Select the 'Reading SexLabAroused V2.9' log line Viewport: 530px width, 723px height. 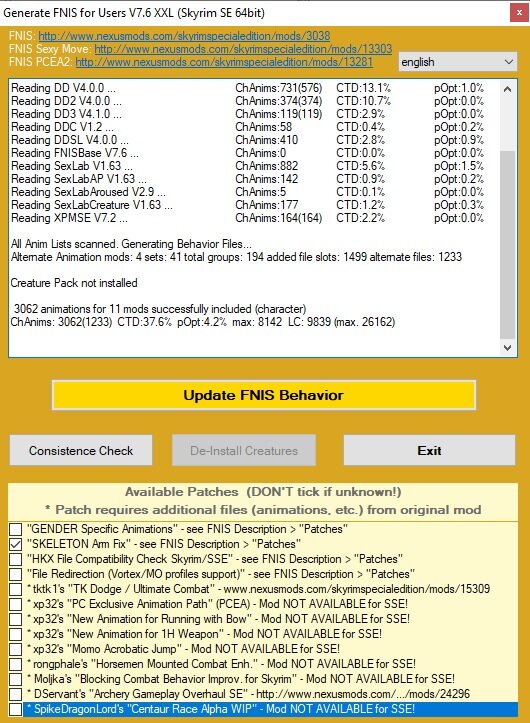[247, 191]
